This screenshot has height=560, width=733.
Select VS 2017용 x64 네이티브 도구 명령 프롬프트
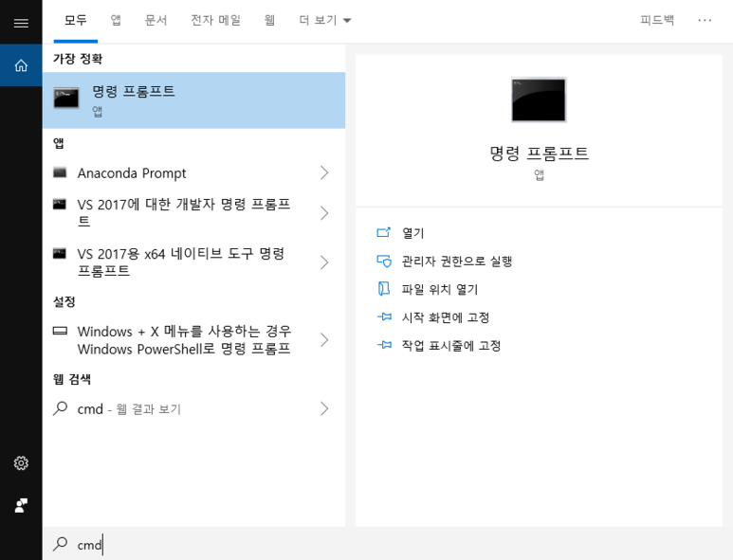(x=194, y=262)
